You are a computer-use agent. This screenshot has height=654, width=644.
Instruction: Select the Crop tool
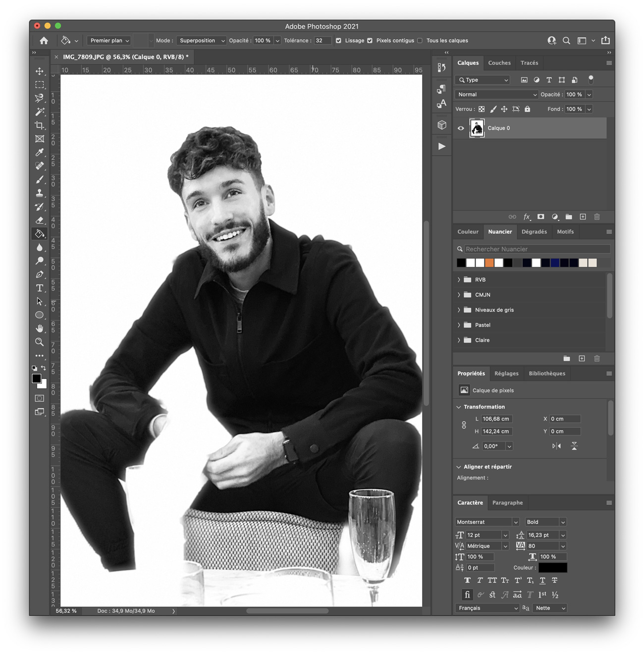point(40,125)
